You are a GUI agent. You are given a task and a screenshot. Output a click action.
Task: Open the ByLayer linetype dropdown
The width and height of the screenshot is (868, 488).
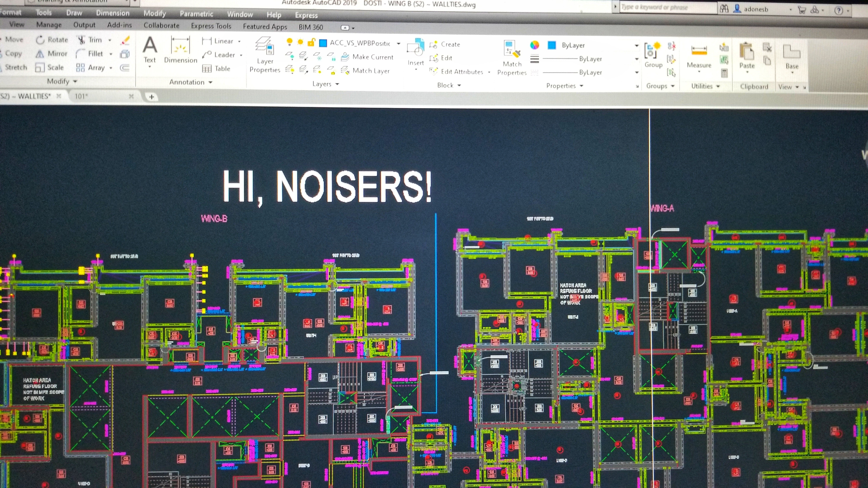pos(637,73)
